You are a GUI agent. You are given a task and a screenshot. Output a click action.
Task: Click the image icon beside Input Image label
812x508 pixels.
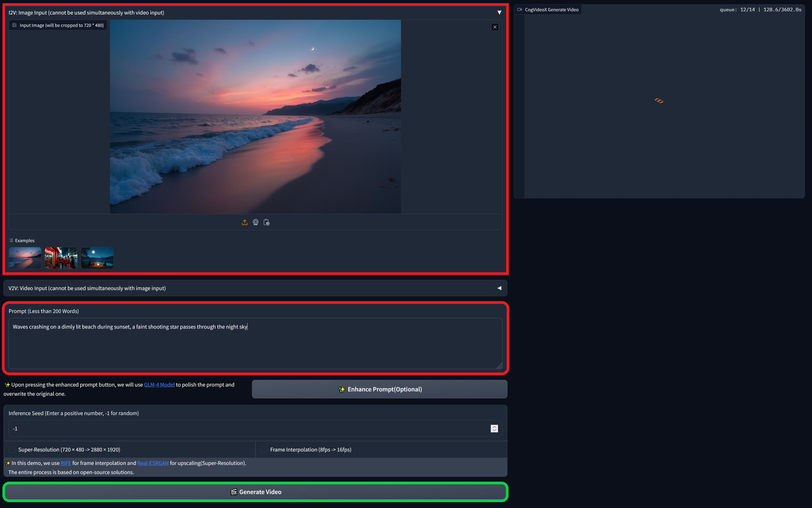(14, 25)
